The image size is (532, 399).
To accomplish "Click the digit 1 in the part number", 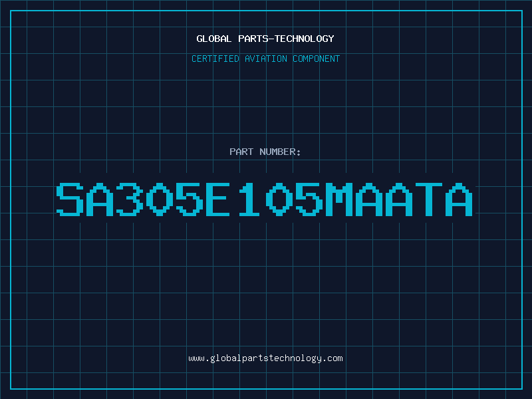I will click(x=250, y=199).
